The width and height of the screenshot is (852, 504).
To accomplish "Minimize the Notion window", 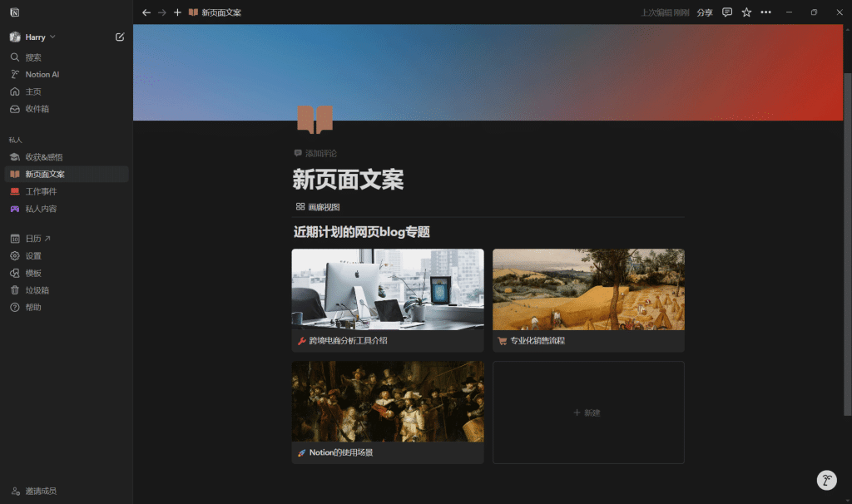I will coord(789,12).
